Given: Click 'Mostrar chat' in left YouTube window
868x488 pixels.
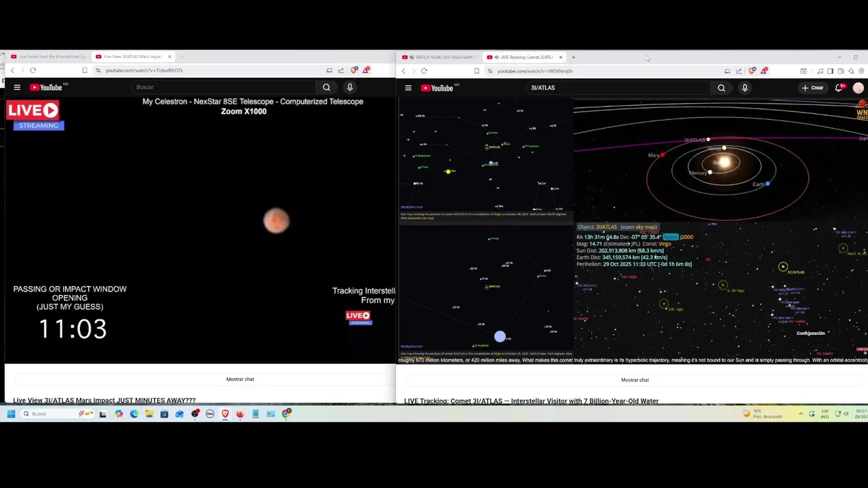Looking at the screenshot, I should pos(240,379).
